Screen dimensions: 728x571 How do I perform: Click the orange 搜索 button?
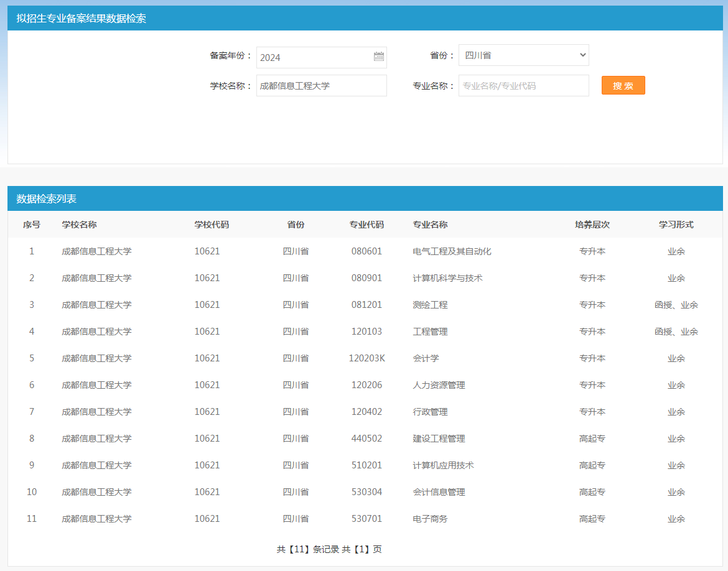pyautogui.click(x=623, y=86)
